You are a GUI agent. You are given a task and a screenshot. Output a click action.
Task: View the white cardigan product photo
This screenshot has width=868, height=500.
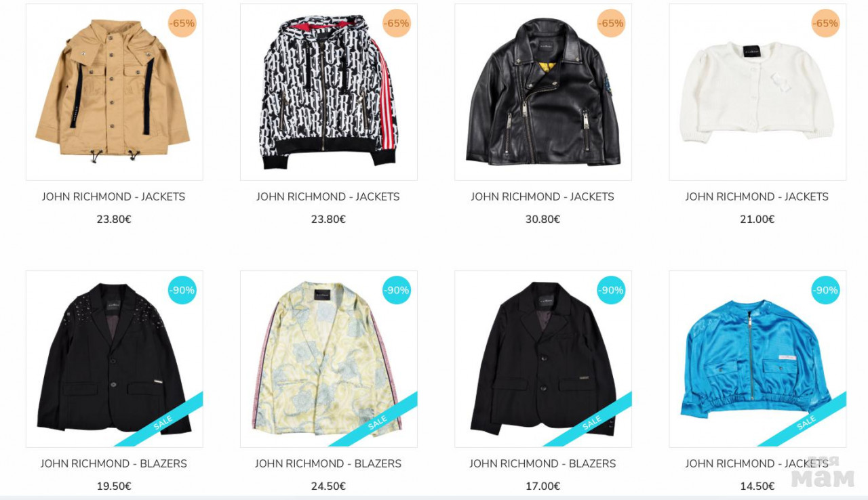757,92
